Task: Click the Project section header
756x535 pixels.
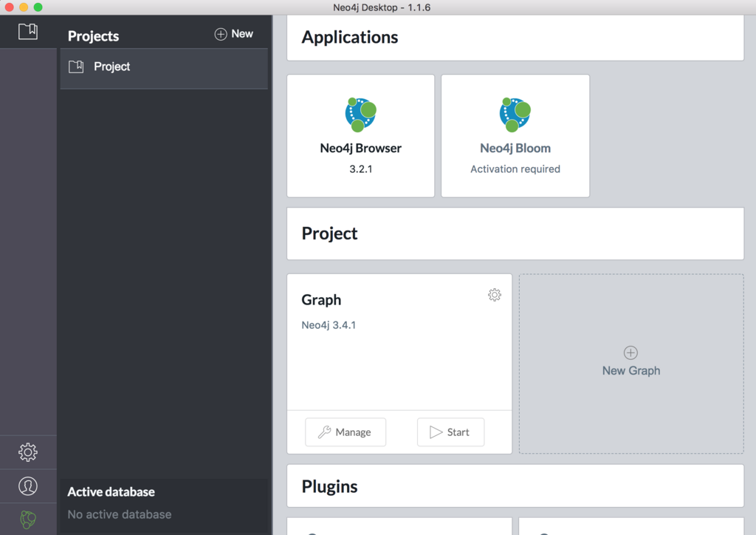Action: [x=515, y=234]
